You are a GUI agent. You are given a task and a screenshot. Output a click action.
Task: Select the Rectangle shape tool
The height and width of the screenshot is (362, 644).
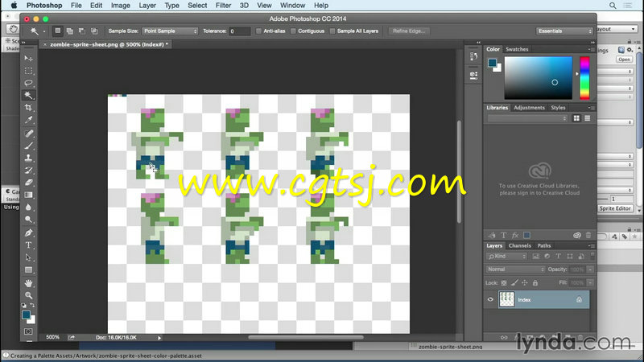click(x=28, y=270)
